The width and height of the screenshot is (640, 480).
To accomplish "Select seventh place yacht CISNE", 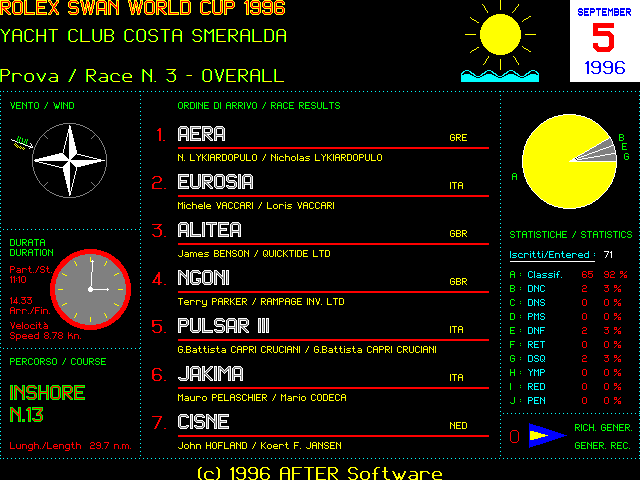I will pyautogui.click(x=203, y=422).
